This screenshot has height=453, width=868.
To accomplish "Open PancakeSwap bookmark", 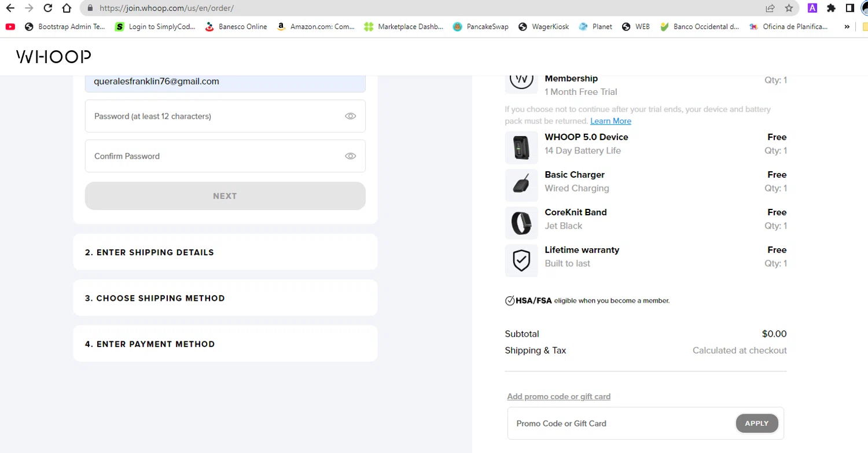I will click(480, 27).
